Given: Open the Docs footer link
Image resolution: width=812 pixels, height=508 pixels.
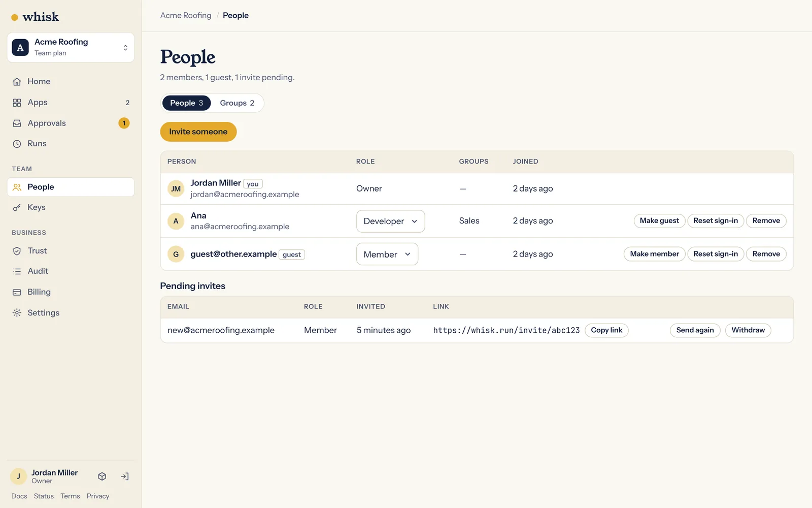Looking at the screenshot, I should (19, 496).
